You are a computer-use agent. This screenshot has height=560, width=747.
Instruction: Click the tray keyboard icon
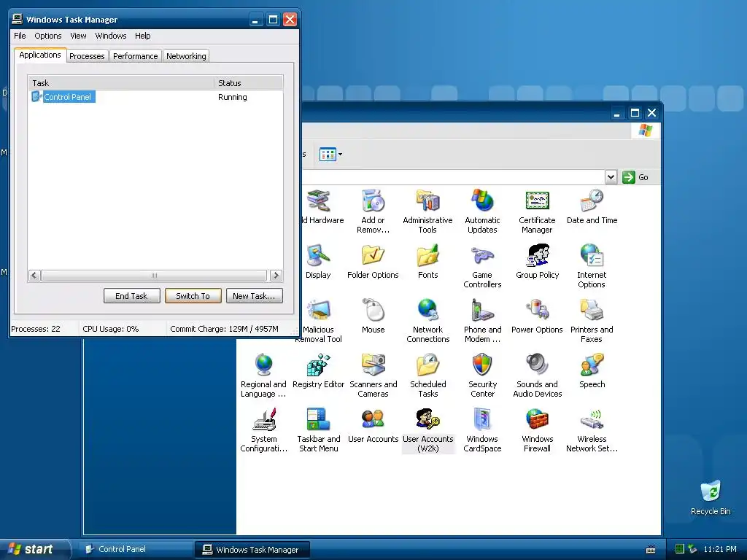650,550
